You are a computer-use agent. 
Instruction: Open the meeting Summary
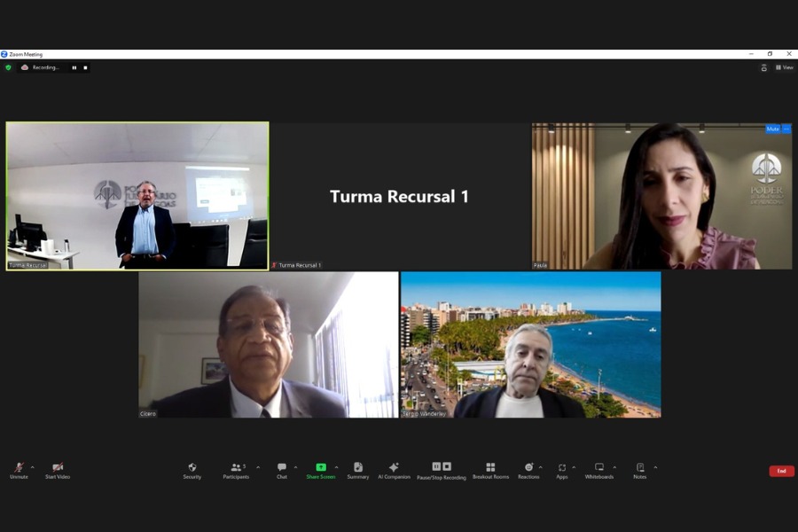358,470
